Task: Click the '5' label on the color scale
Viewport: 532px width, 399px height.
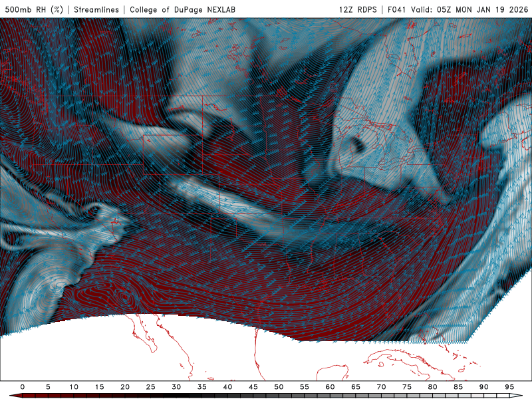Action: 48,387
